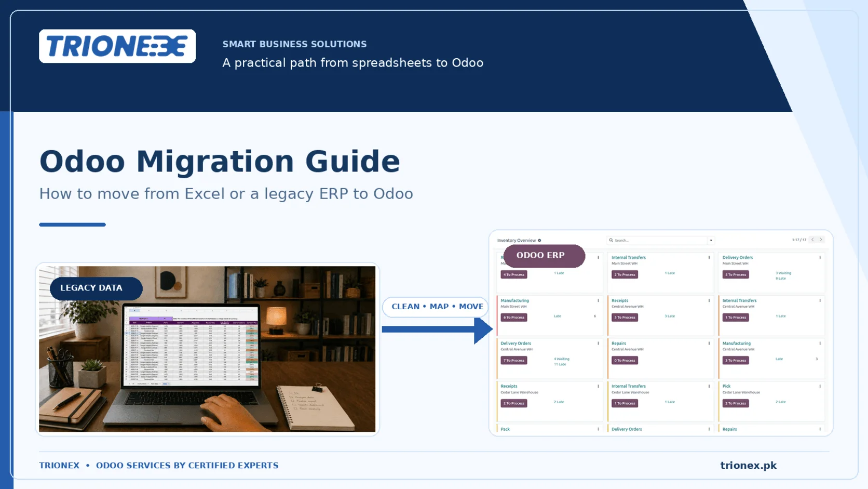Screen dimensions: 868x489
Task: Click the 6 To Process button
Action: (x=514, y=318)
